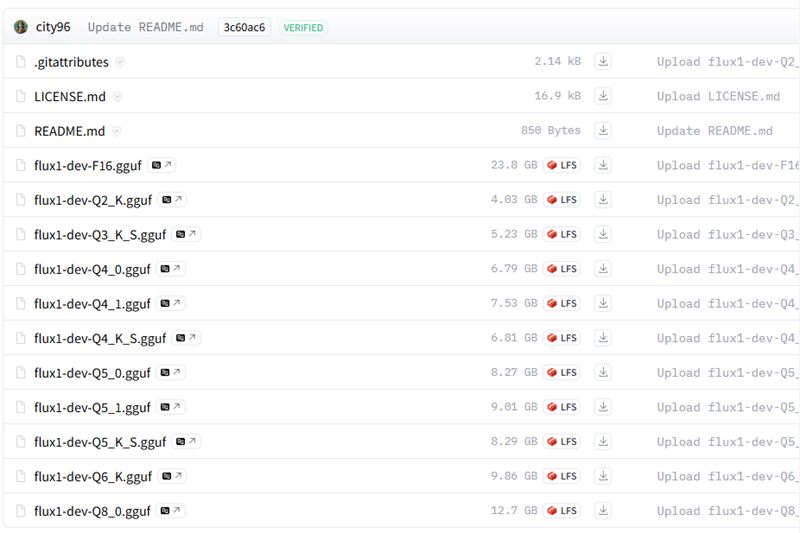Open the commit hash 3c60ac6
Screen dimensions: 800x533
(244, 27)
